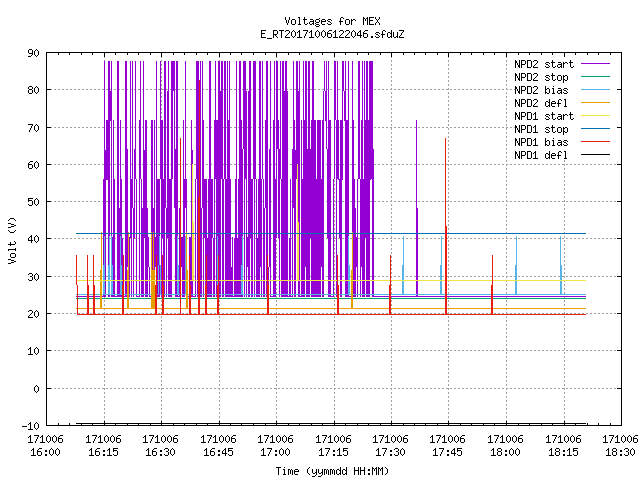Click the x-axis tick label 171006 16:30
The width and height of the screenshot is (640, 480).
(x=160, y=446)
